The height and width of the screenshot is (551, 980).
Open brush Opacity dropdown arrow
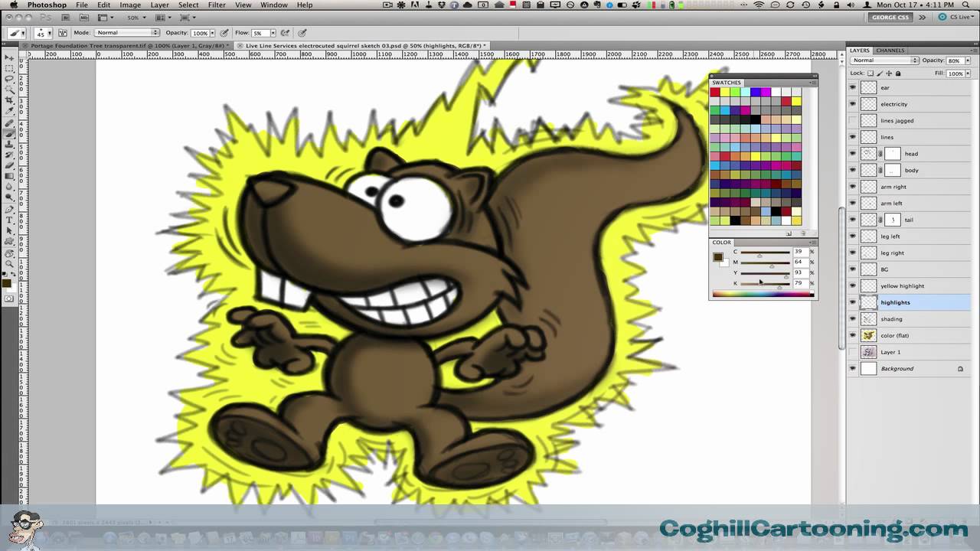(x=214, y=33)
